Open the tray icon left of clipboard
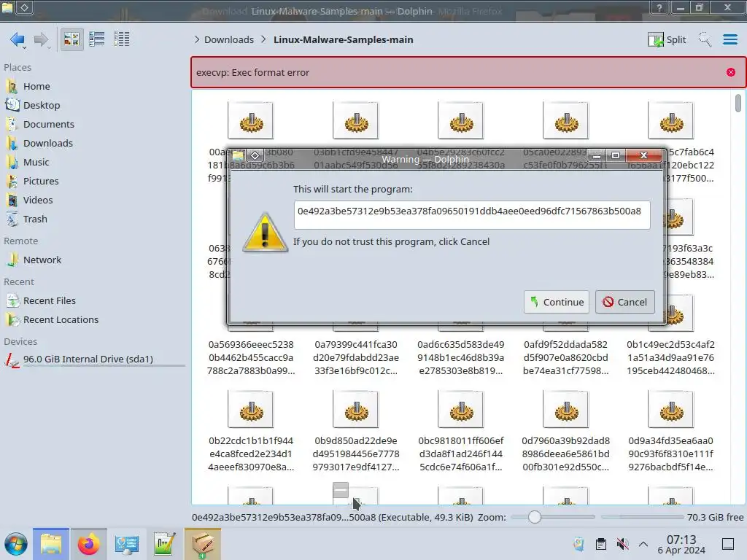 (x=578, y=544)
